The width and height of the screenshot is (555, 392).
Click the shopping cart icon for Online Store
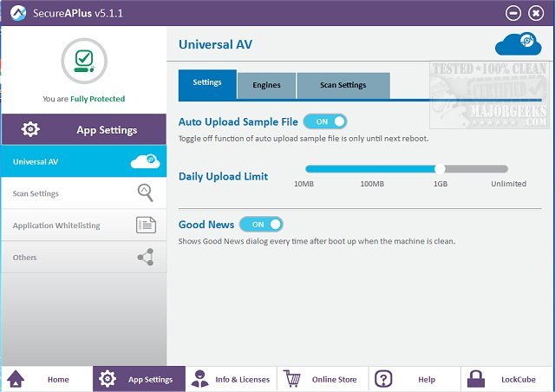pos(292,378)
